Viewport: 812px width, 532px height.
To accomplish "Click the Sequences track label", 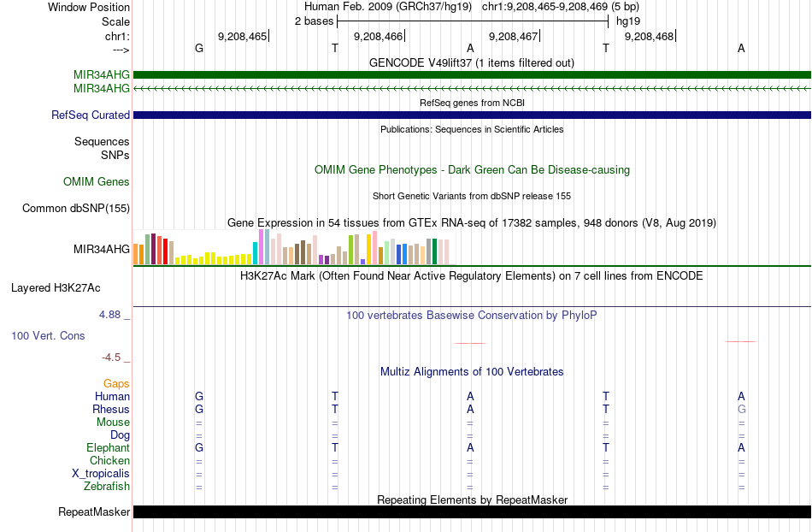I will click(x=102, y=141).
